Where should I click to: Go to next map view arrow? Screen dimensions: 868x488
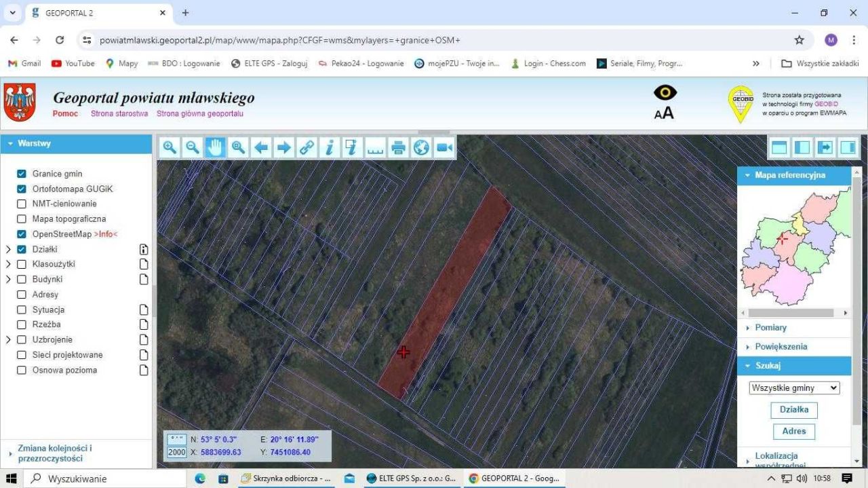pos(283,147)
